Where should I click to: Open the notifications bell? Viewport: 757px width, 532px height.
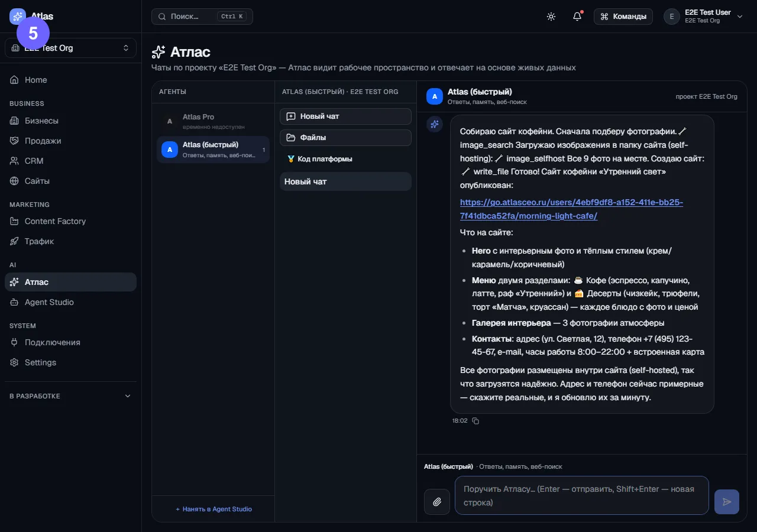(x=577, y=17)
